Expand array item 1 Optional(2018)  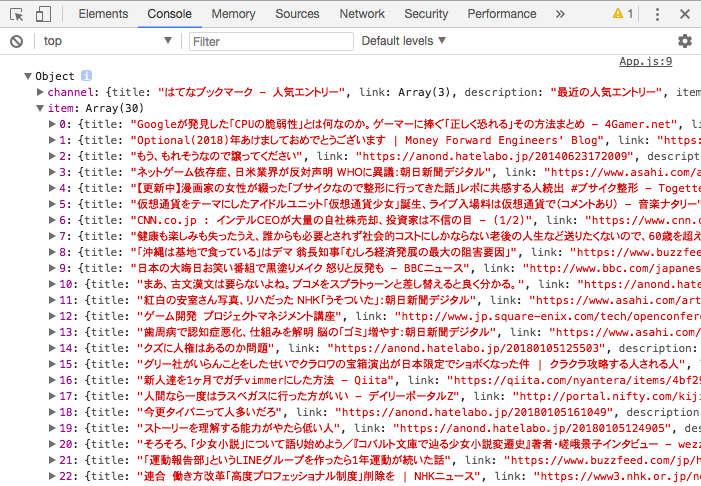coord(52,140)
